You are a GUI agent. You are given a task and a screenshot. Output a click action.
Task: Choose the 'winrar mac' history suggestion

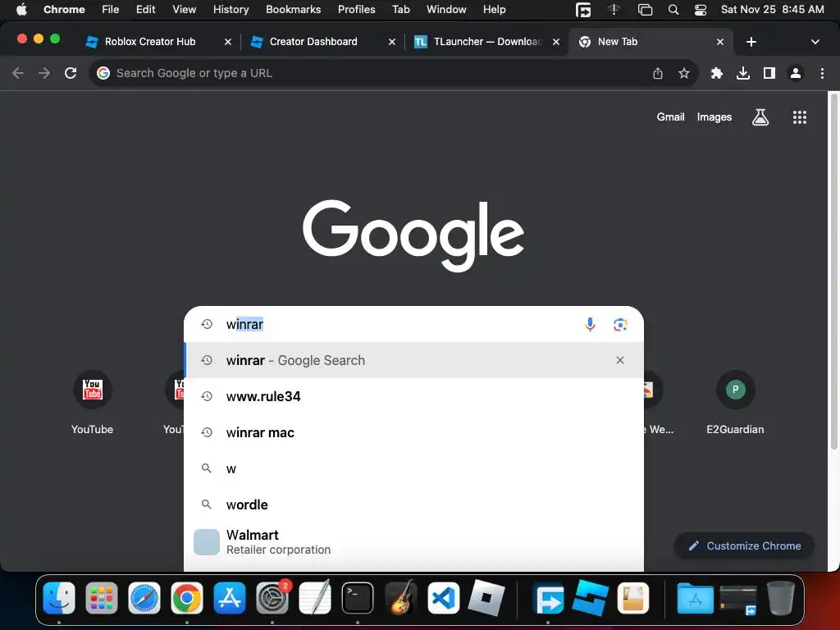coord(413,432)
